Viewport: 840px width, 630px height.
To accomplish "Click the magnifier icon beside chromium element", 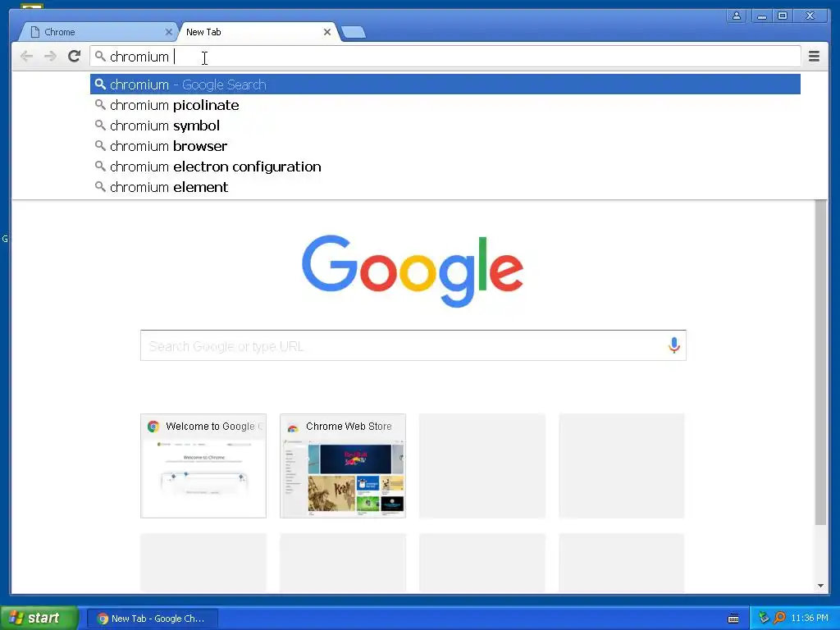I will pyautogui.click(x=100, y=186).
